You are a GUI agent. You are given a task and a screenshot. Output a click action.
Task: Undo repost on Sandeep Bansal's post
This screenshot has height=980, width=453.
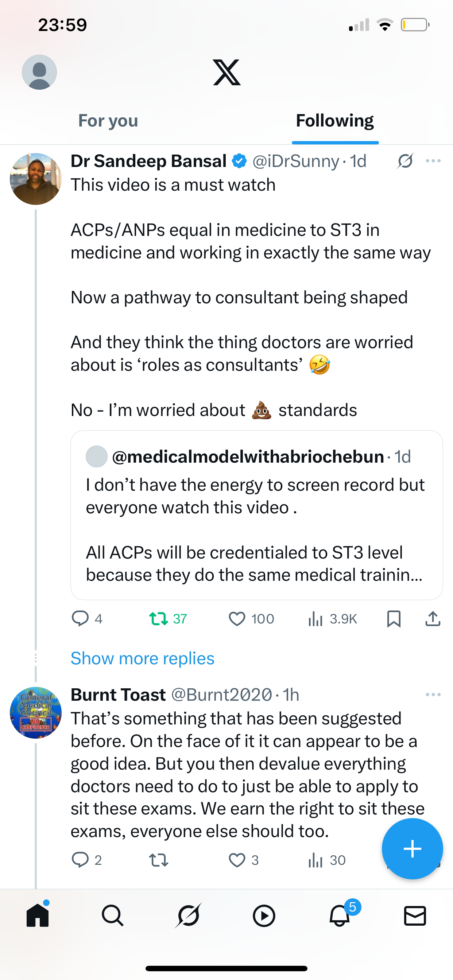click(158, 619)
